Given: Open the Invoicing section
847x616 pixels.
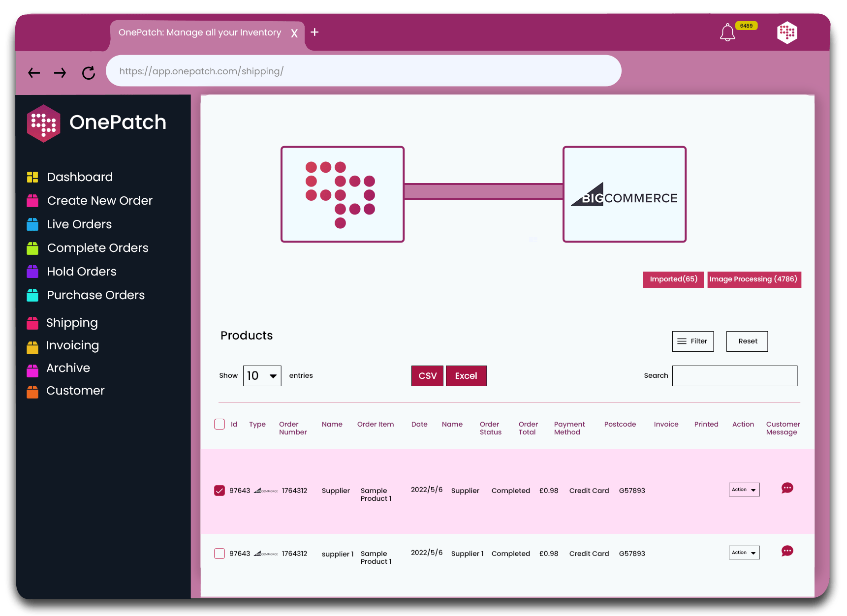Looking at the screenshot, I should pyautogui.click(x=73, y=345).
